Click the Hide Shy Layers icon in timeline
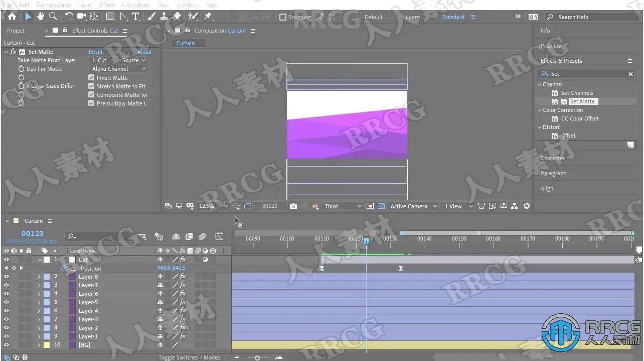The image size is (644, 361). coord(176,236)
